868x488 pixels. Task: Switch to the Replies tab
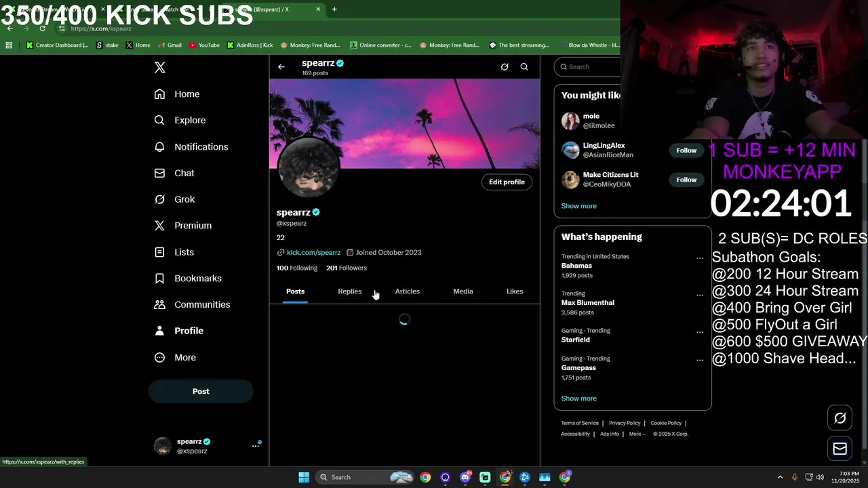coord(350,291)
